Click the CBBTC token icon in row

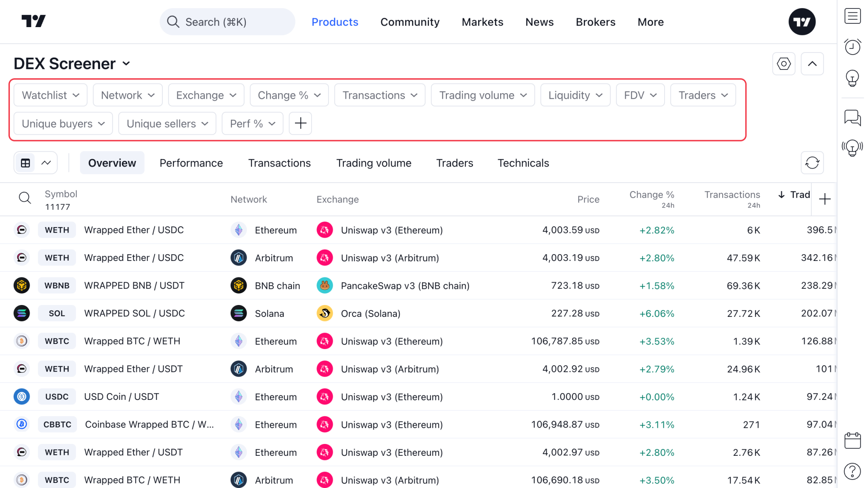(x=22, y=424)
